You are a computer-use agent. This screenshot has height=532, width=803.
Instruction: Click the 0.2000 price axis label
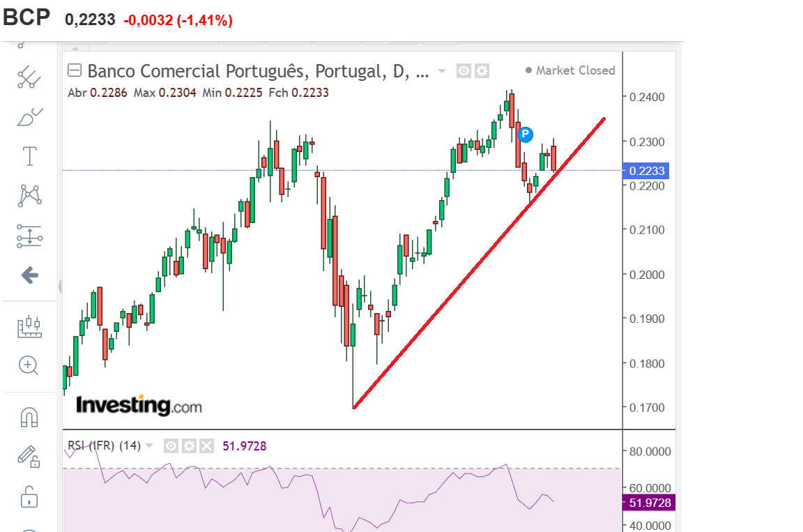pos(647,275)
